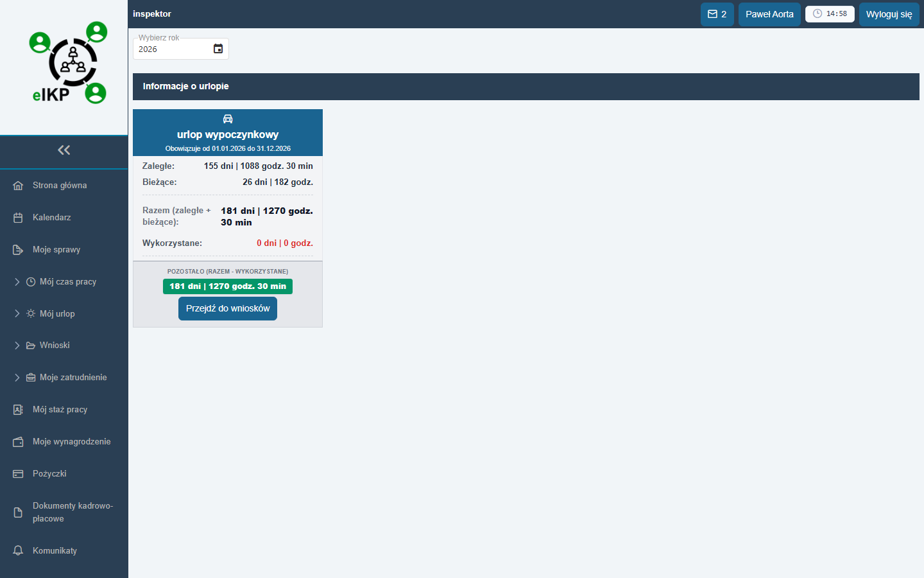Click Razem total 181 dni value
The height and width of the screenshot is (578, 924).
tap(267, 217)
